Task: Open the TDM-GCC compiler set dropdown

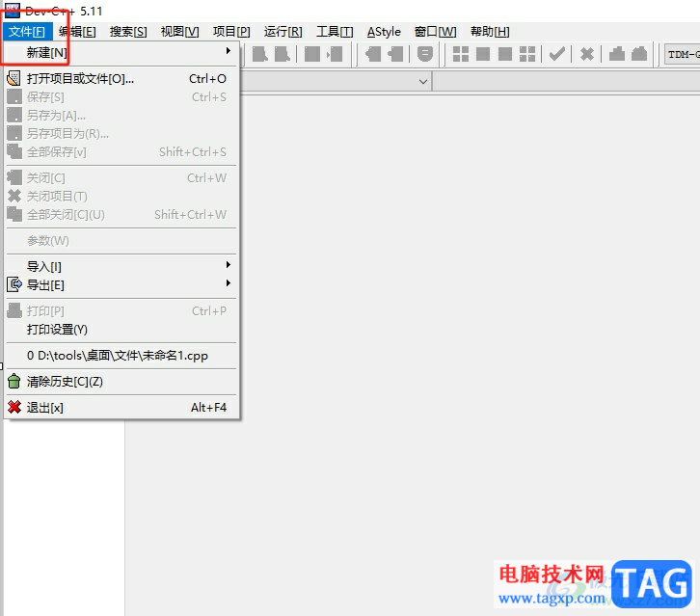Action: point(682,54)
